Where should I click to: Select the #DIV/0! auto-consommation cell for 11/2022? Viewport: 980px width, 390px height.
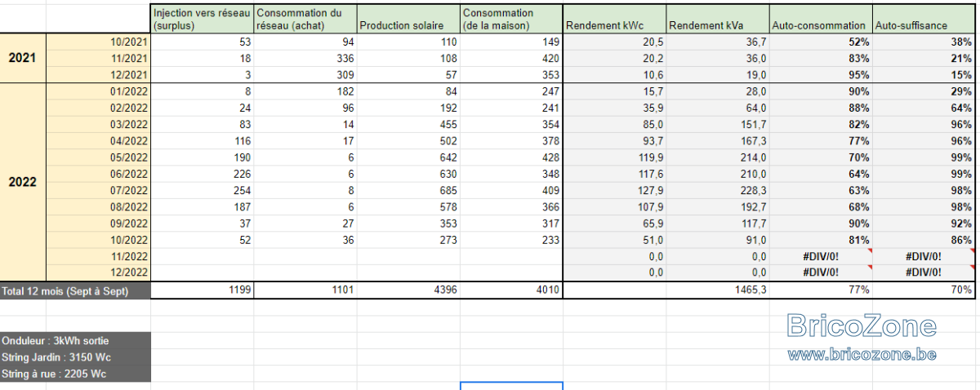tap(821, 256)
